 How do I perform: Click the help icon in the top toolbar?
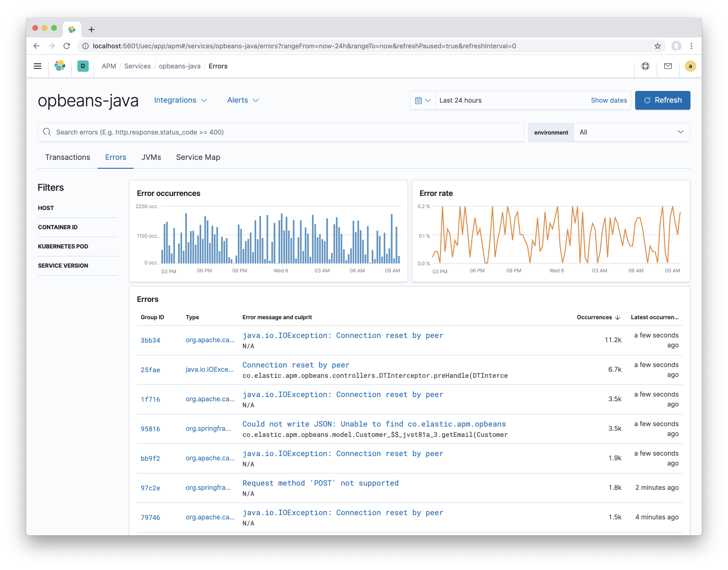coord(645,66)
